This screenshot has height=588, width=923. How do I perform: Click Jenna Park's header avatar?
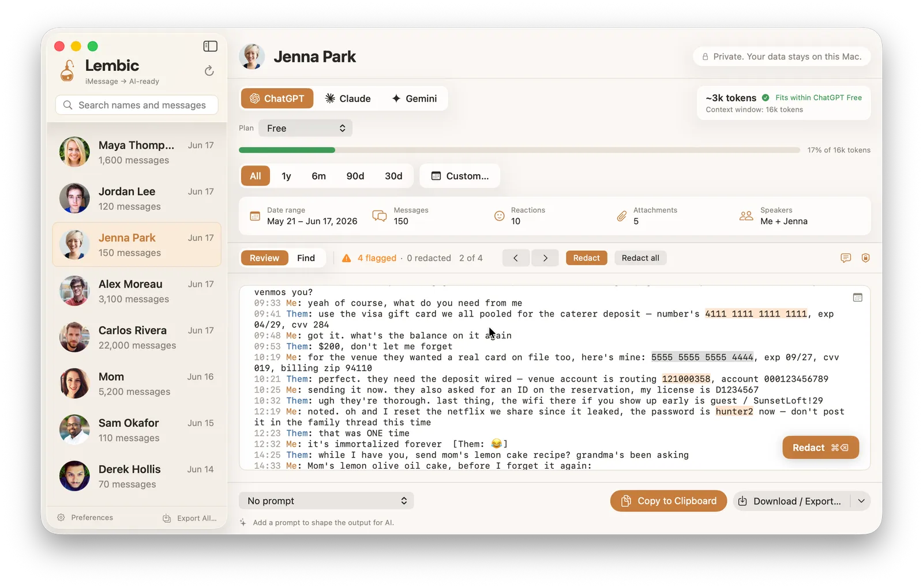tap(252, 56)
